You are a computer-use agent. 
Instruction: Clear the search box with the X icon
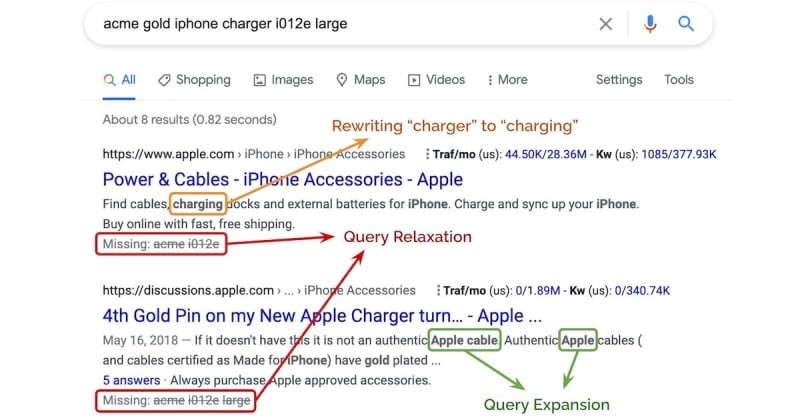point(606,24)
